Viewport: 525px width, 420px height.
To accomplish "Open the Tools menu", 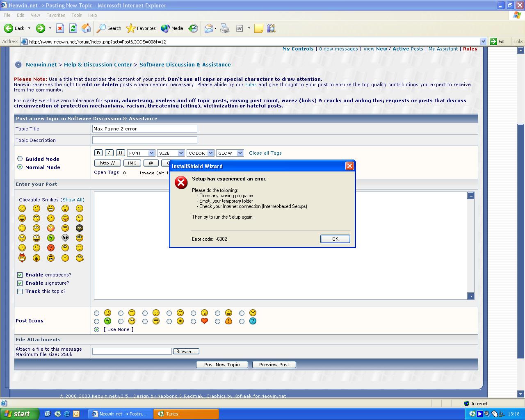I will [x=77, y=15].
